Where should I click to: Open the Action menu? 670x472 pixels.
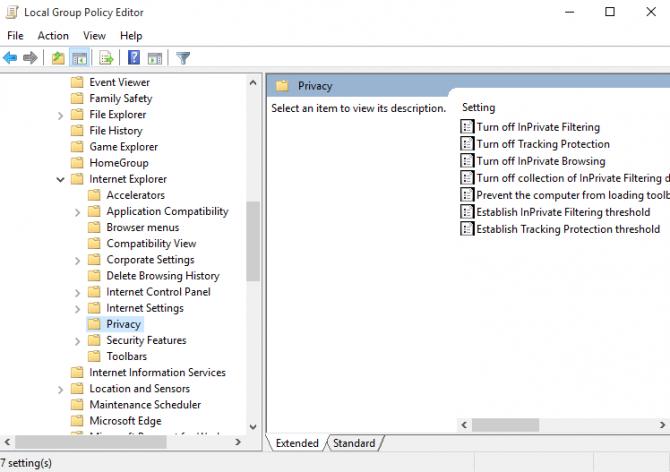tap(53, 35)
